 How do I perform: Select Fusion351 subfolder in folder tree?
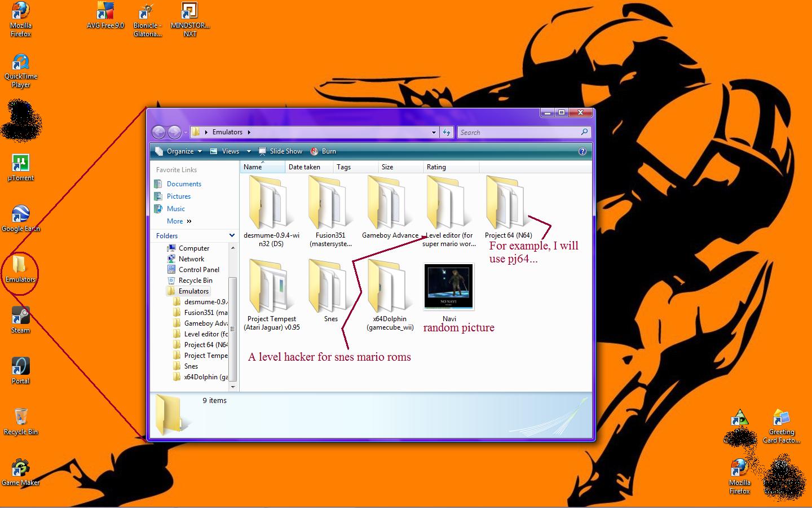click(x=200, y=313)
